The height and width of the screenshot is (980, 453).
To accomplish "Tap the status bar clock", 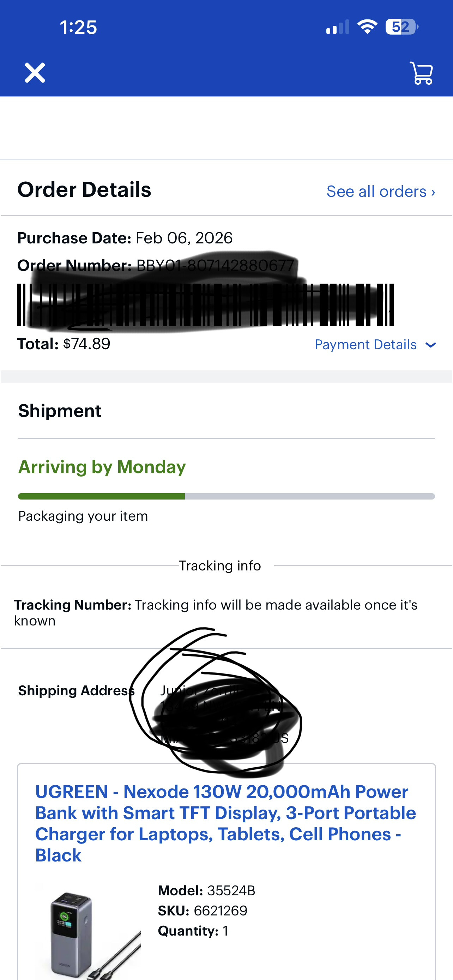I will point(78,28).
